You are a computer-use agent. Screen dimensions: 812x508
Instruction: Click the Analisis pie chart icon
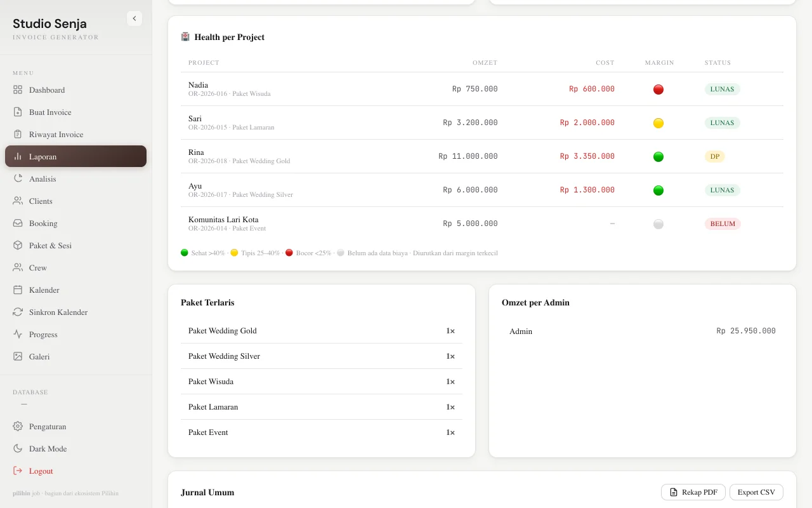pyautogui.click(x=18, y=179)
